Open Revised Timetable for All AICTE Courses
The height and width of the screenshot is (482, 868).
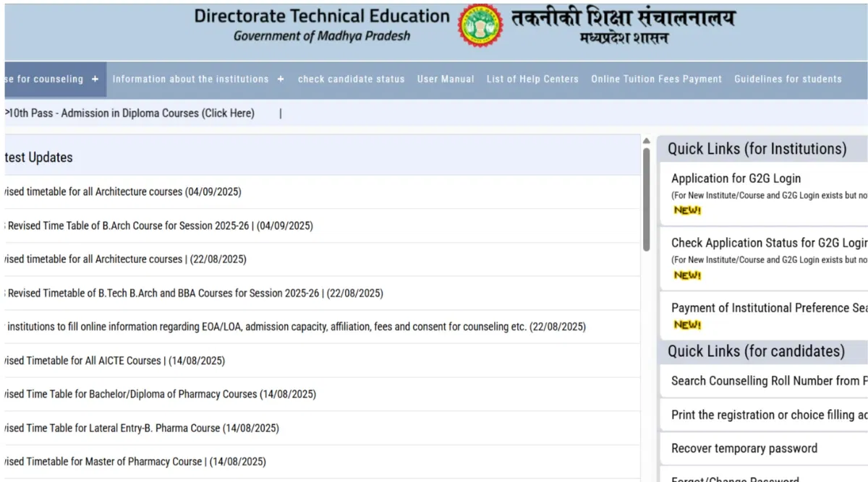point(115,361)
